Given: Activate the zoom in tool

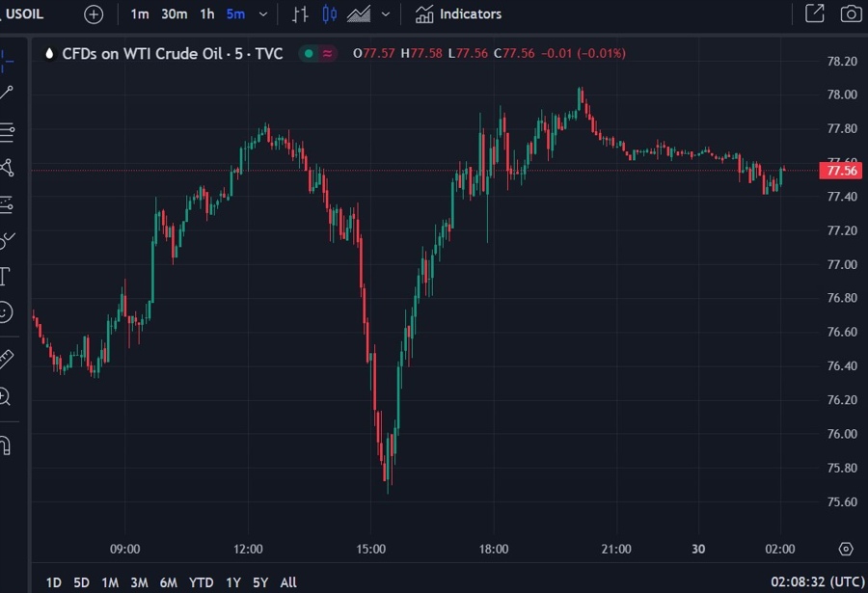Looking at the screenshot, I should (x=5, y=397).
